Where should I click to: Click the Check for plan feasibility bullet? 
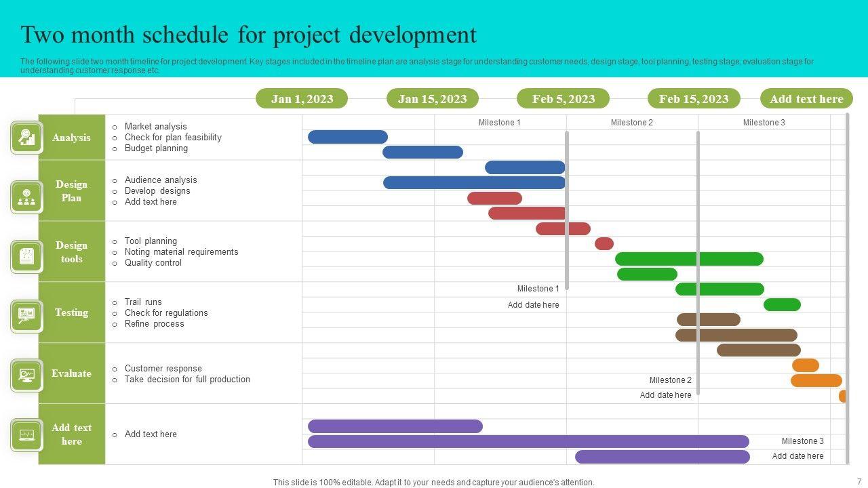point(173,138)
